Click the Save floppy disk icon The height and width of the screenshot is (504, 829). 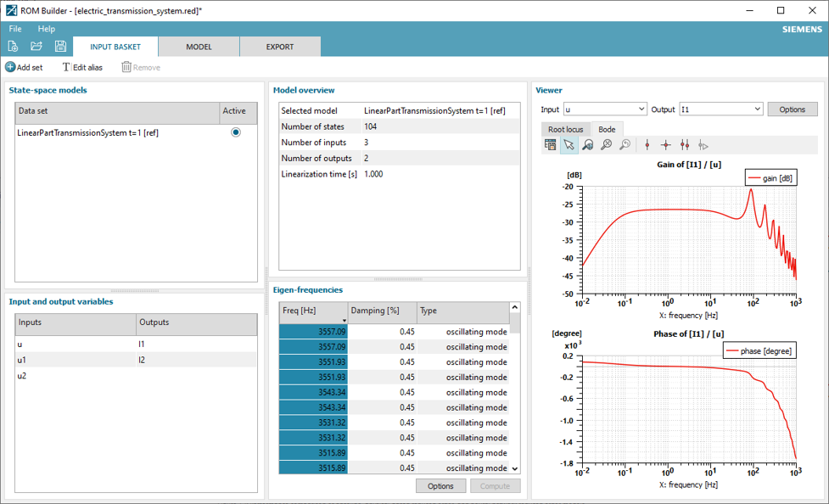(60, 46)
